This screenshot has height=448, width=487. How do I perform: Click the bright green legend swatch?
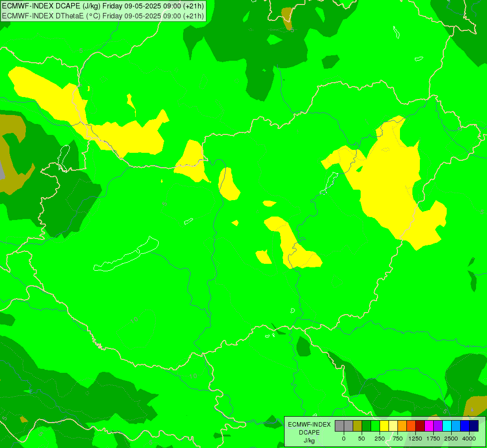(376, 426)
